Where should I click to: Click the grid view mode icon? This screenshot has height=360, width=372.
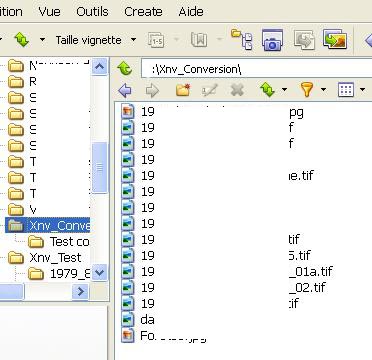click(346, 90)
